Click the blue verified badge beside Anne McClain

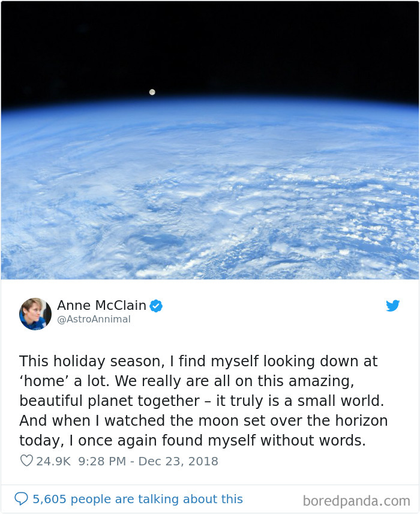[x=155, y=306]
